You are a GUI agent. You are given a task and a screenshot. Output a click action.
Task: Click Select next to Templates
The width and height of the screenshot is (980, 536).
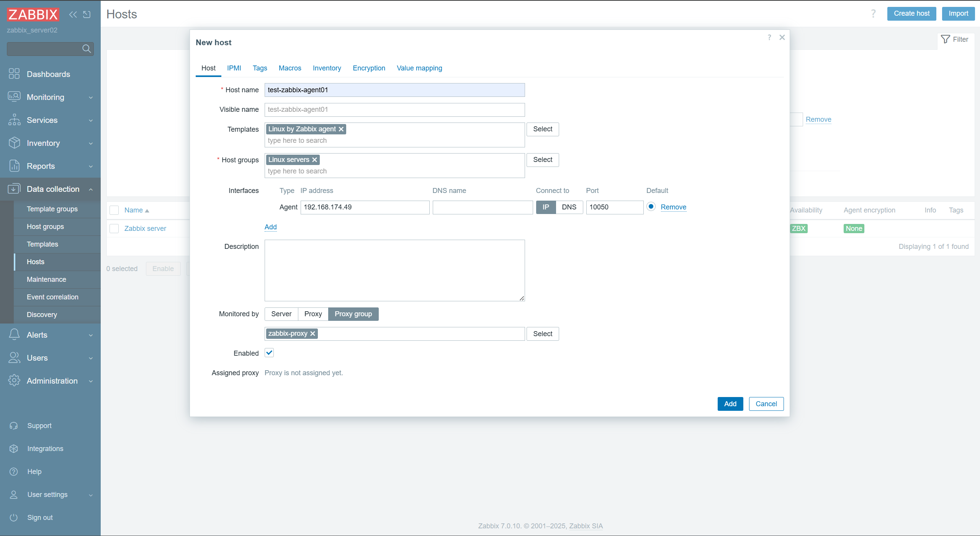click(542, 129)
